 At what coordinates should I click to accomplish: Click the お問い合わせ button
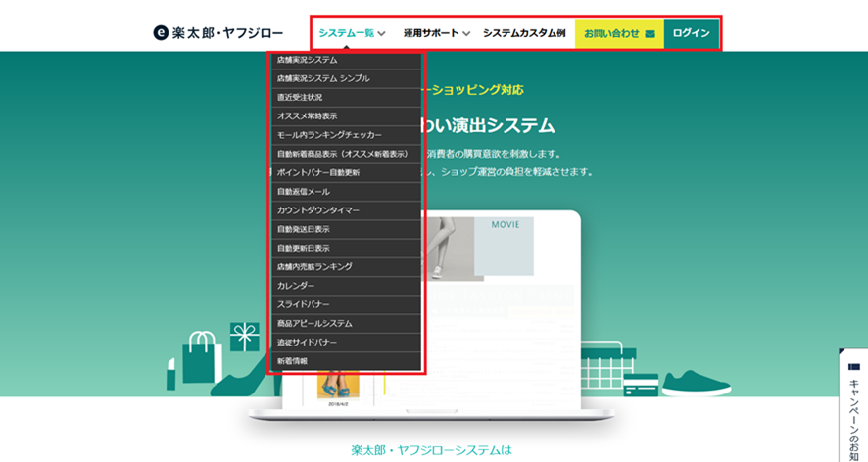[x=619, y=33]
